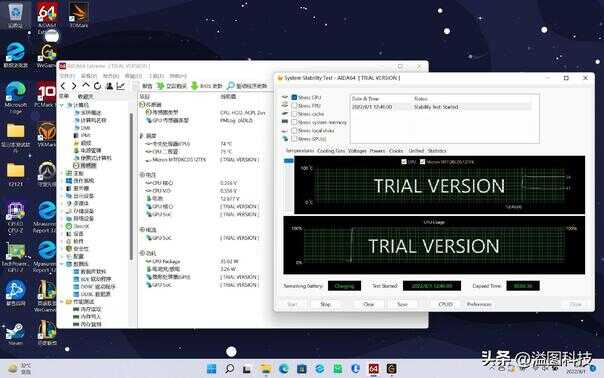Switch to the Voltages tab
This screenshot has width=604, height=378.
(x=357, y=151)
